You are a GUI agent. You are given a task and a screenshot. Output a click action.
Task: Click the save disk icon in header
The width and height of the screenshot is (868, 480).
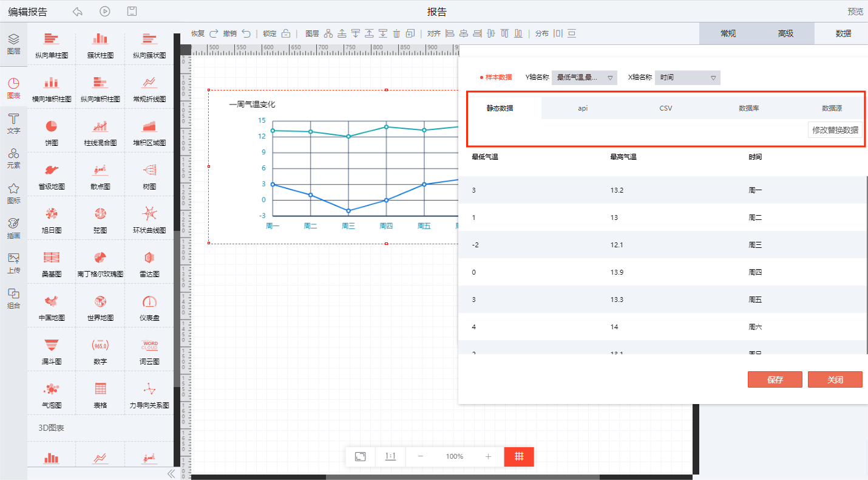point(132,12)
